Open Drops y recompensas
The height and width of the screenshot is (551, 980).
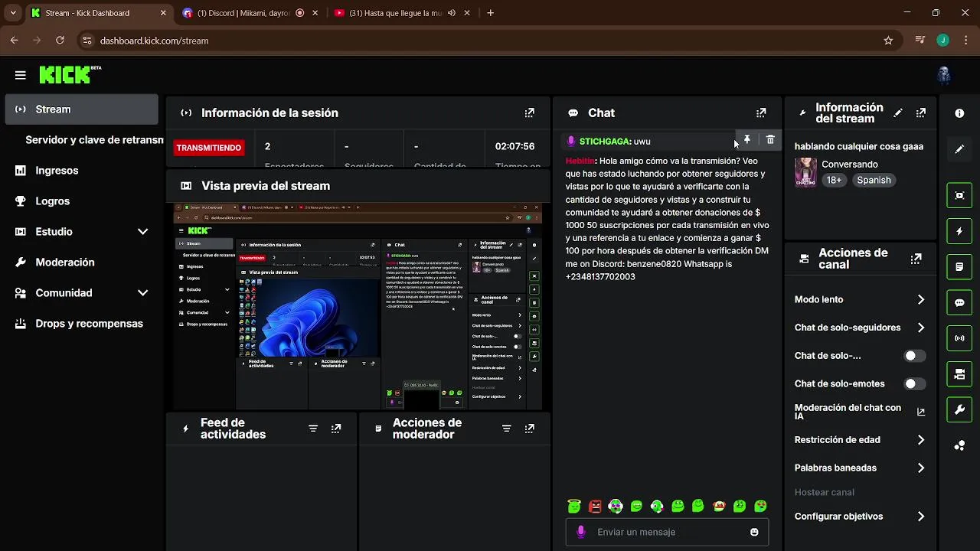pos(81,324)
